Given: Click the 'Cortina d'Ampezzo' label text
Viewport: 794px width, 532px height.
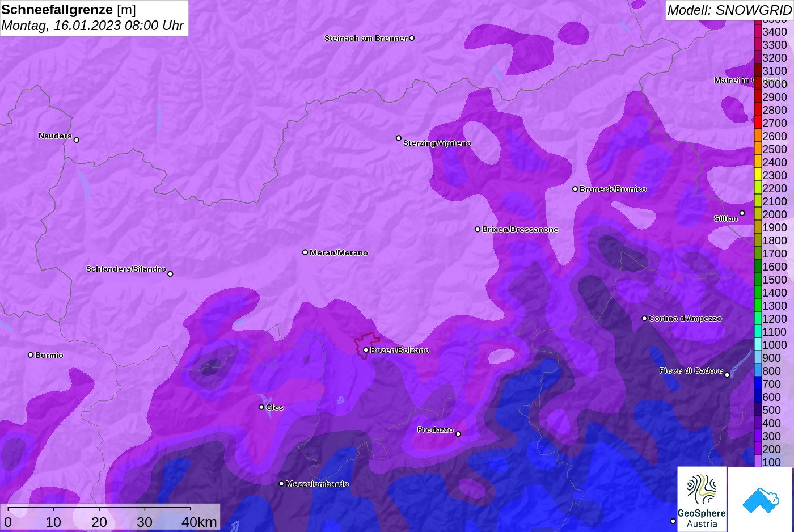Looking at the screenshot, I should click(685, 318).
